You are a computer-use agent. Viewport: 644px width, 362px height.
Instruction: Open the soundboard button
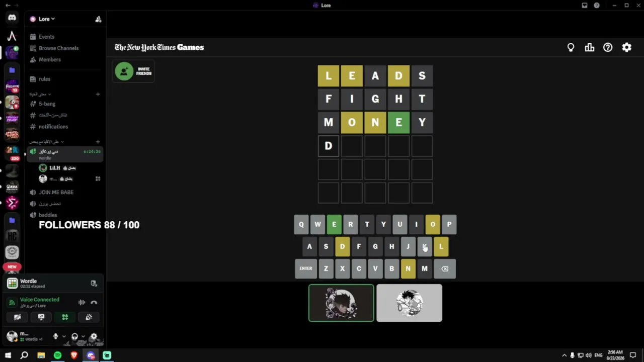coord(89,317)
